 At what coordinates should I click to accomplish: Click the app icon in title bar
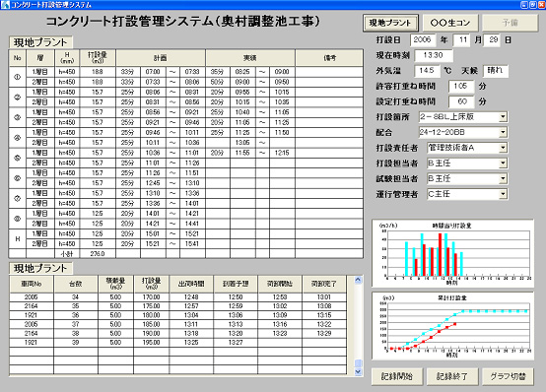tap(5, 5)
